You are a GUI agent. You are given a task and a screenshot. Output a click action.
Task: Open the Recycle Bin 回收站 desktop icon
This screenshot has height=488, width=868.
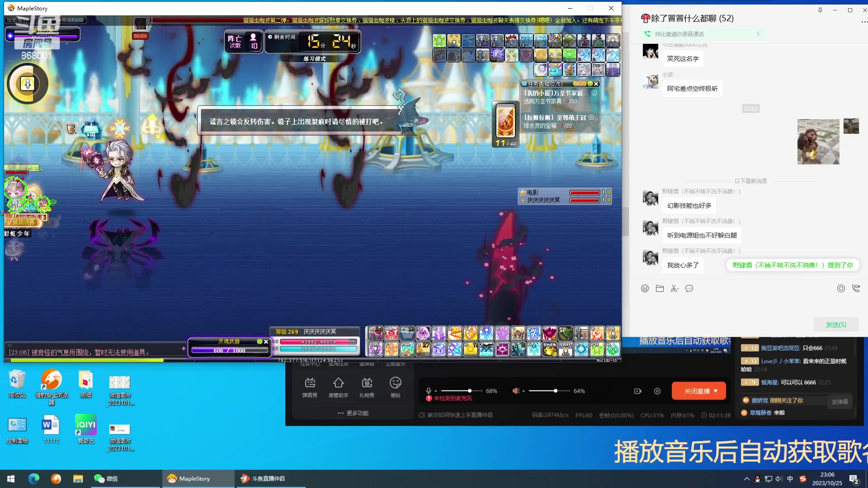pos(17,384)
